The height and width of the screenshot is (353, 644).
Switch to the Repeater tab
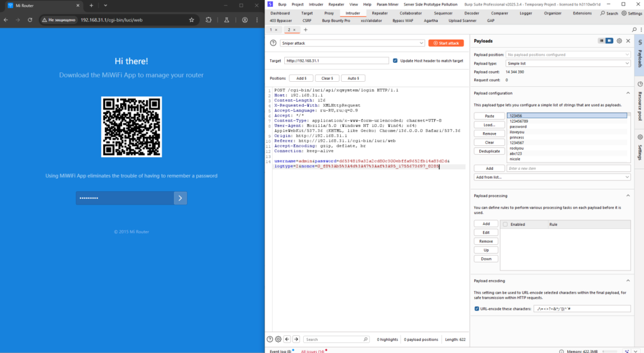tap(379, 13)
